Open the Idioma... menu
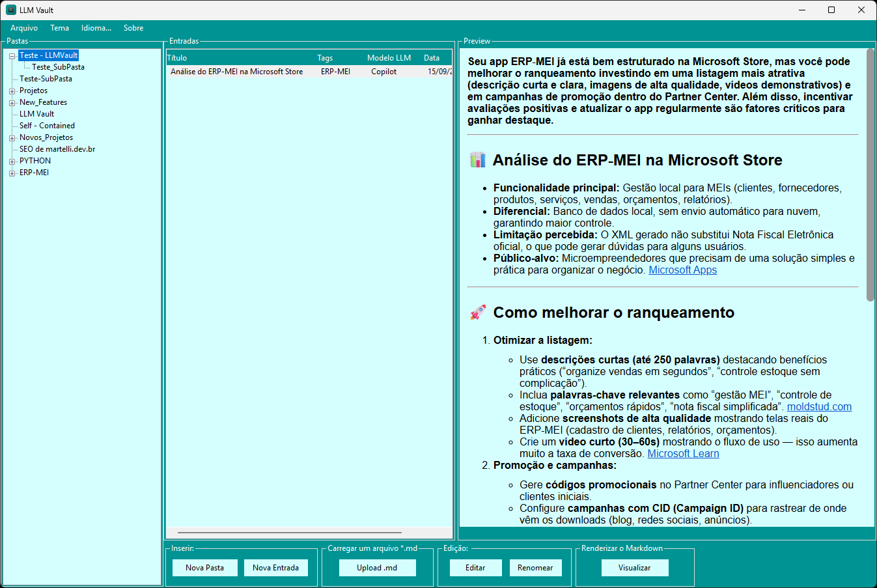Screen dimensions: 877x588 (96, 28)
